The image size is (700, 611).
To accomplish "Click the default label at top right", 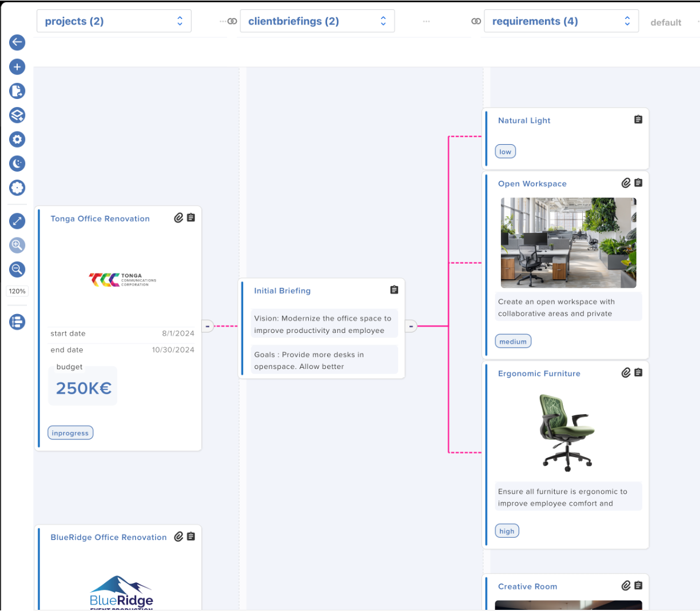I will click(x=666, y=22).
